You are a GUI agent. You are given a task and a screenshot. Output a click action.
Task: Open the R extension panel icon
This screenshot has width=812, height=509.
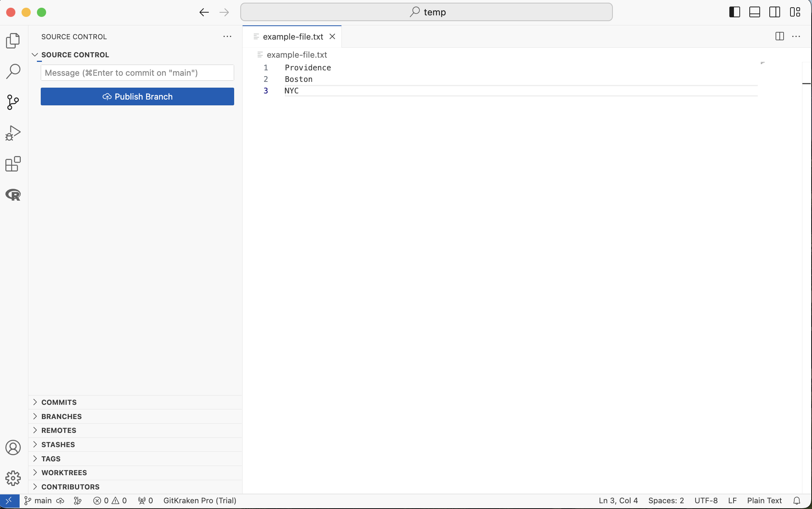click(13, 195)
